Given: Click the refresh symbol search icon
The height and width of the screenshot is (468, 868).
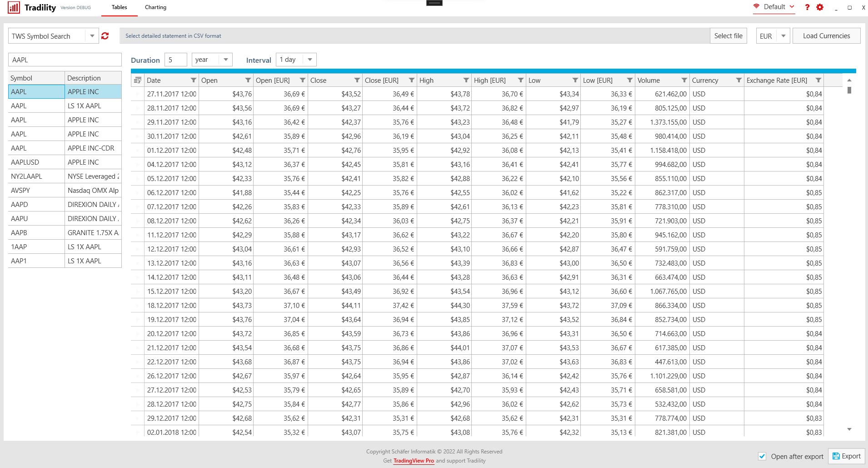Looking at the screenshot, I should (x=105, y=36).
